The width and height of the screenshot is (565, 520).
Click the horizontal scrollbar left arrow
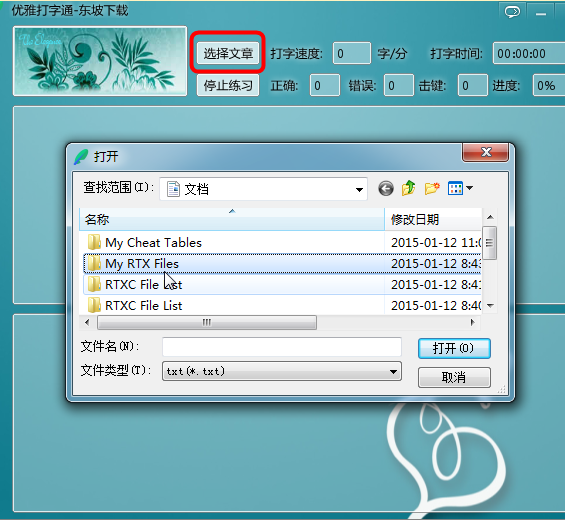click(87, 322)
